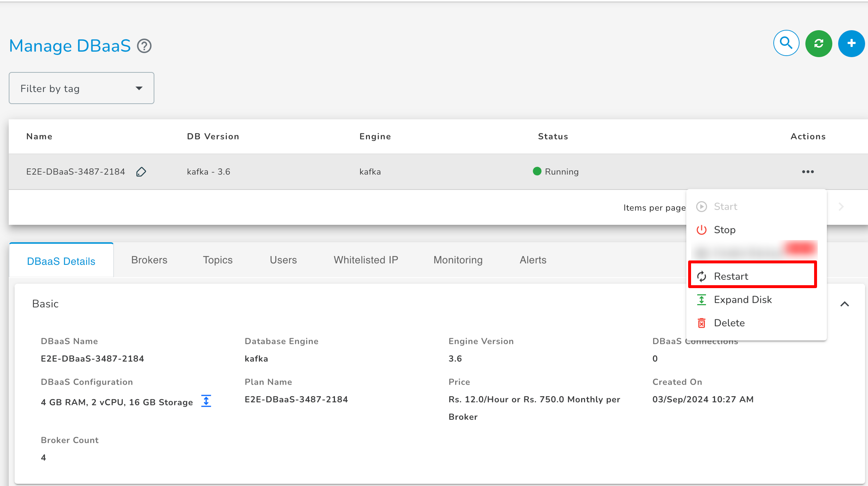Screen dimensions: 868x486
Task: Open the Alerts tab
Action: tap(533, 260)
